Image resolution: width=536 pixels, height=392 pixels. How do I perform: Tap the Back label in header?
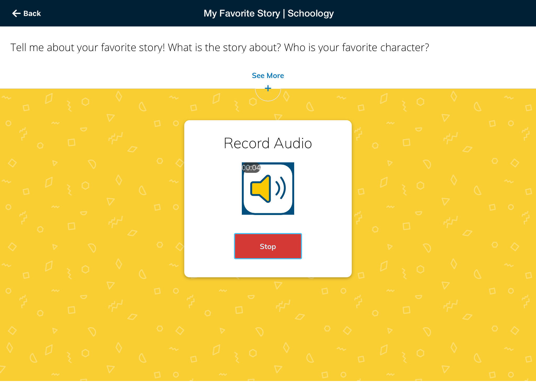coord(32,13)
